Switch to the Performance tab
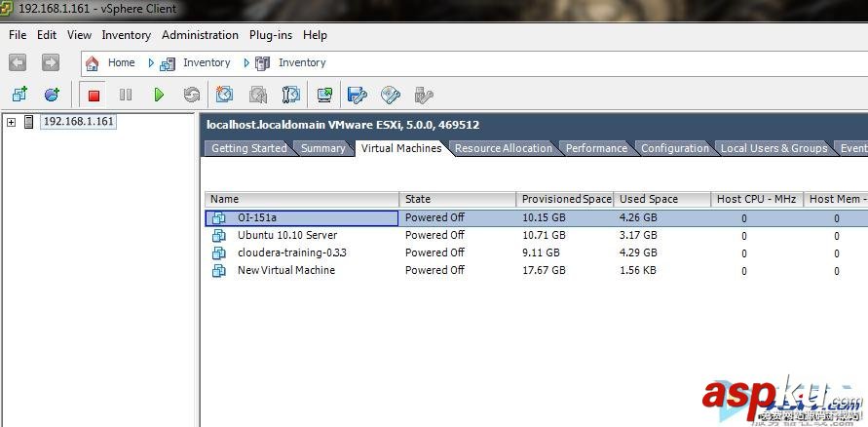The image size is (868, 427). point(596,148)
